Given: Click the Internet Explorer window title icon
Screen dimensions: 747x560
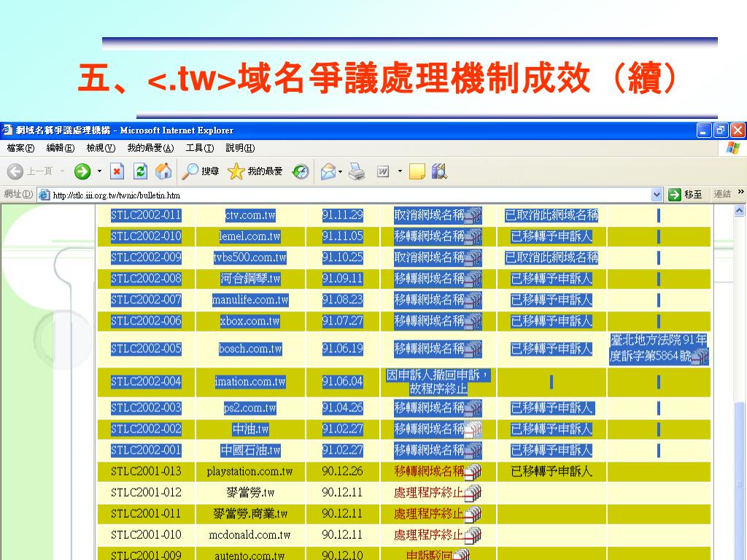Looking at the screenshot, I should 7,130.
